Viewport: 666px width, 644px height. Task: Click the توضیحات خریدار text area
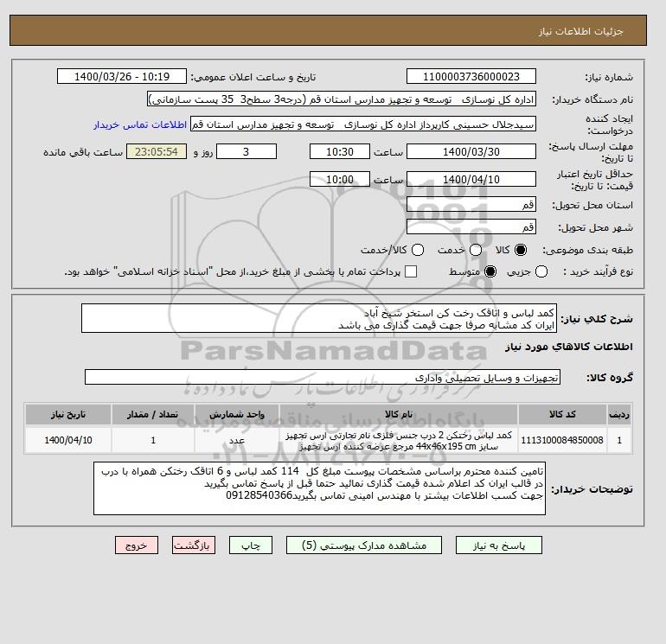(x=319, y=488)
